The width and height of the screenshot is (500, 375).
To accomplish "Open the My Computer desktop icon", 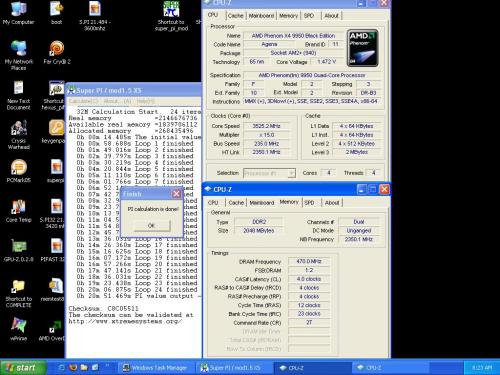I will pyautogui.click(x=18, y=13).
